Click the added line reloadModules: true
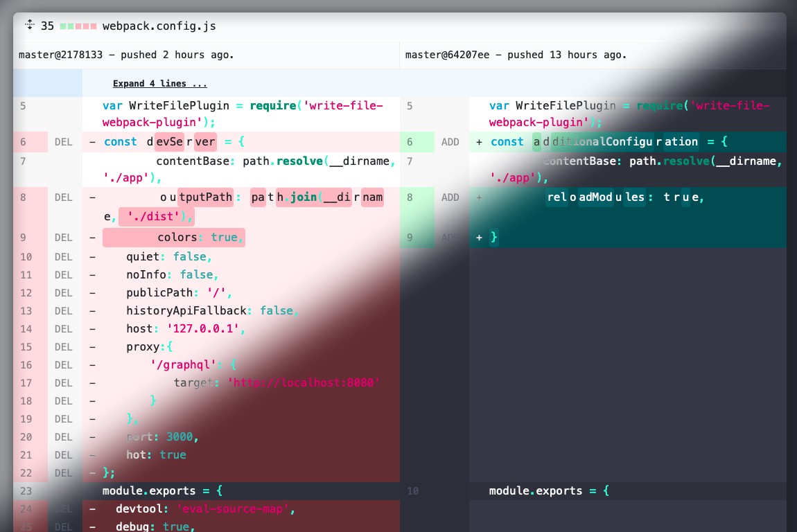 [x=625, y=197]
